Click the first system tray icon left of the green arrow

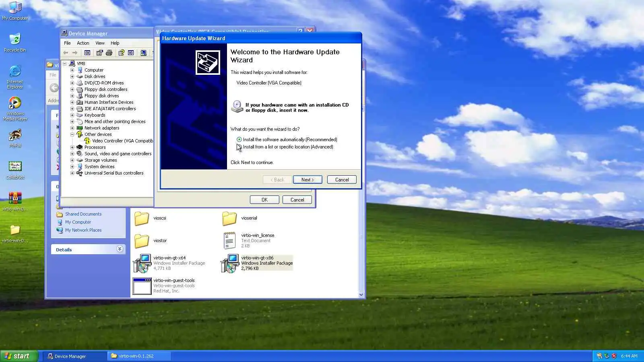599,356
